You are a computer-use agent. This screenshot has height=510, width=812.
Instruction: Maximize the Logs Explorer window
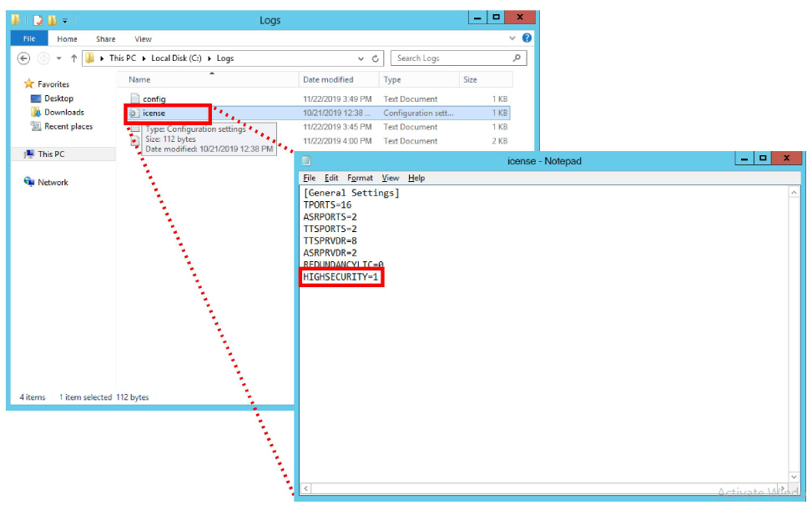pyautogui.click(x=496, y=17)
